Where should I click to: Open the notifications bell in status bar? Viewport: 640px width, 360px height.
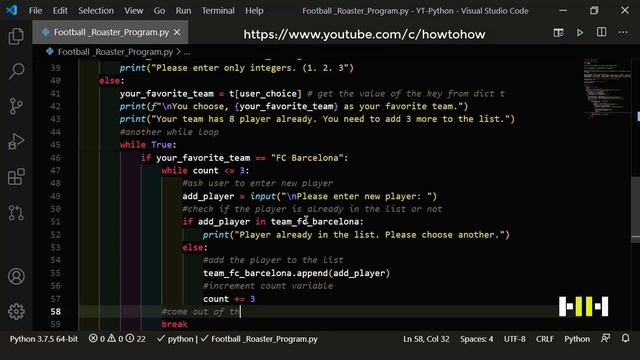pyautogui.click(x=625, y=338)
